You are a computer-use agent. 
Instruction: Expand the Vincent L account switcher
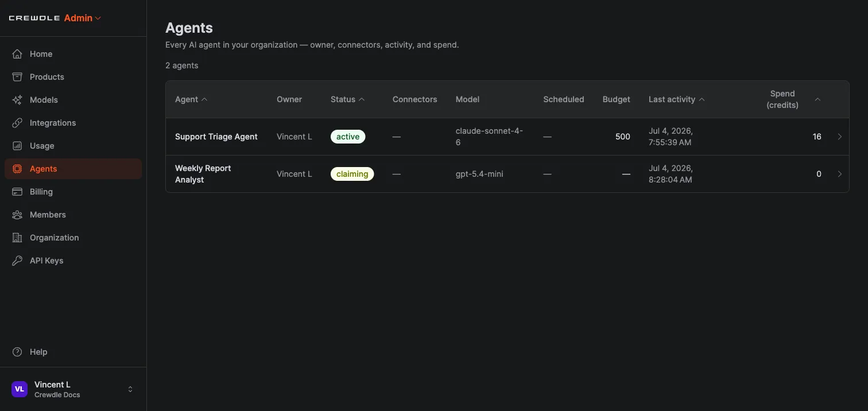click(130, 389)
